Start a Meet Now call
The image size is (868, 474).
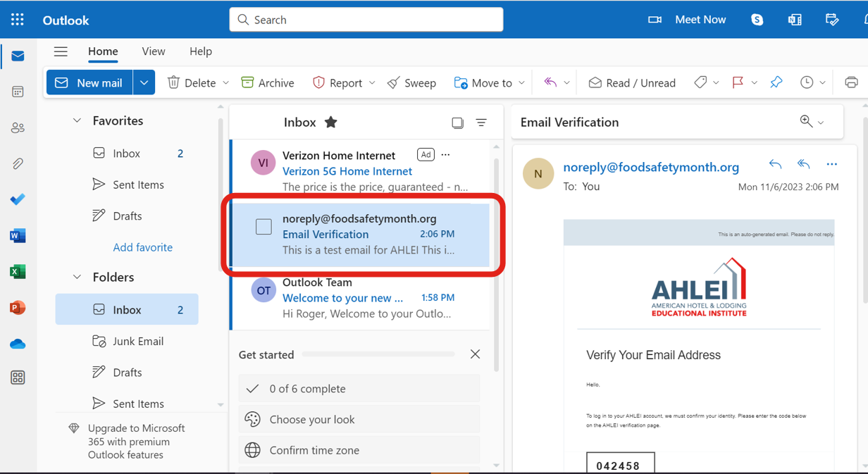687,20
